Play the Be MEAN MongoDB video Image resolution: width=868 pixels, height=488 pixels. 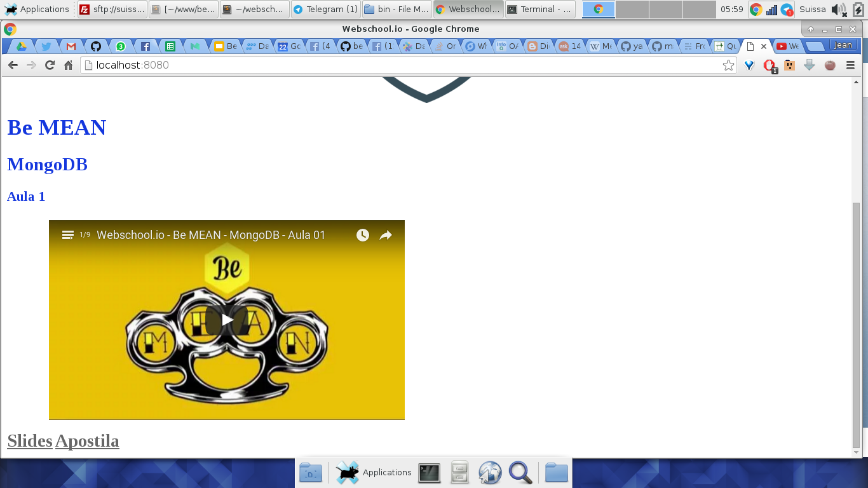point(227,320)
